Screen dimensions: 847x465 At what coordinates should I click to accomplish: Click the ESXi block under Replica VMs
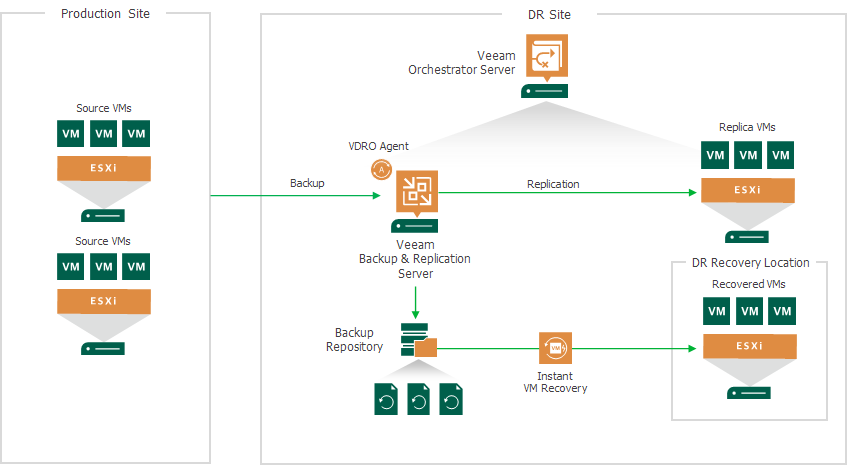click(x=748, y=190)
